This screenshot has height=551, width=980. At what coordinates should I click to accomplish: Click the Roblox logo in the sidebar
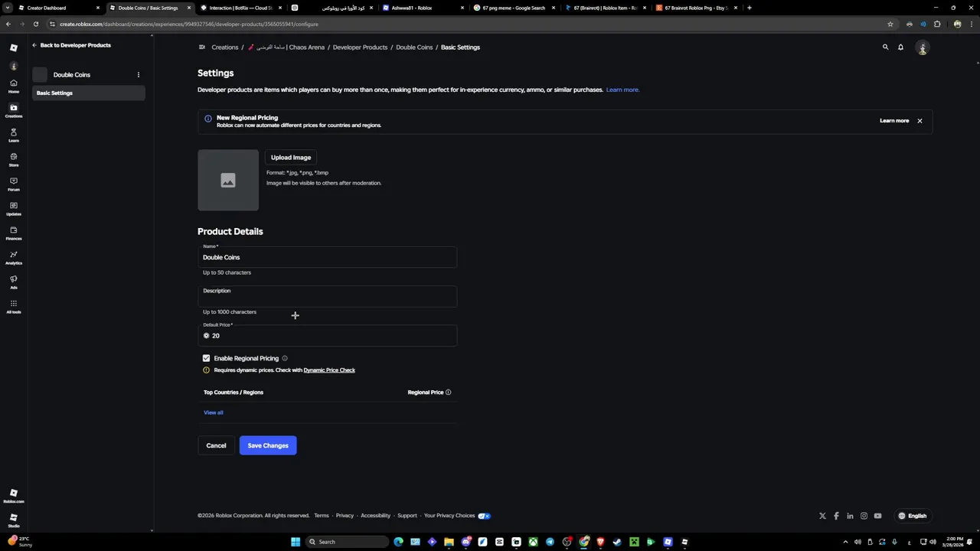pos(14,47)
